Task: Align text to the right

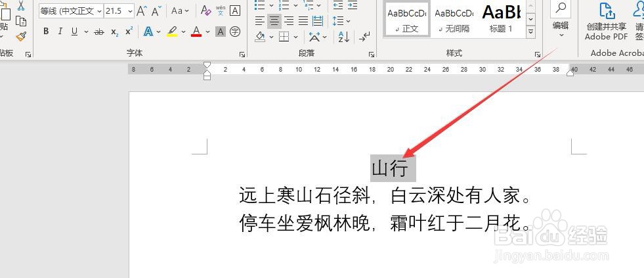Action: [289, 20]
